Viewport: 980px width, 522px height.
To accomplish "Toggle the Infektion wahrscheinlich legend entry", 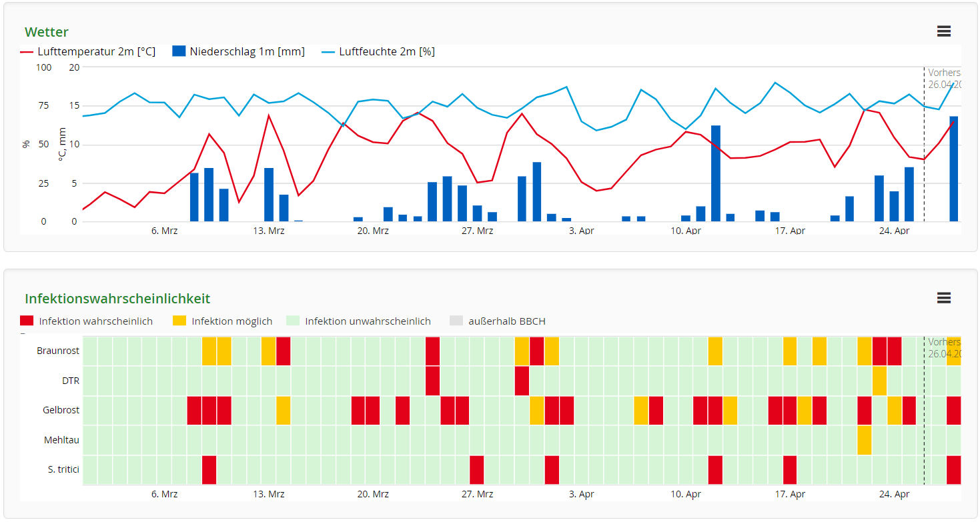I will [x=87, y=321].
